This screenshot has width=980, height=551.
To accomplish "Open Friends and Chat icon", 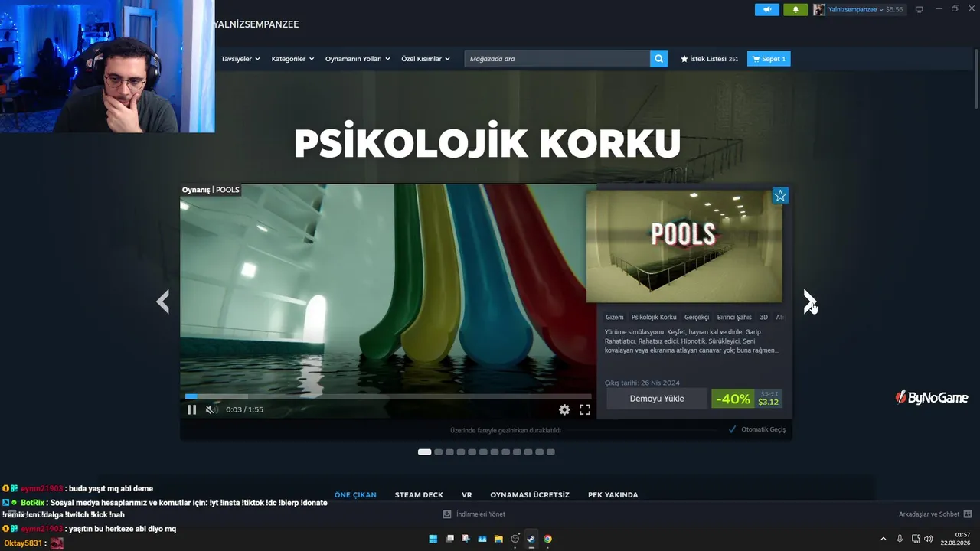I will (968, 514).
